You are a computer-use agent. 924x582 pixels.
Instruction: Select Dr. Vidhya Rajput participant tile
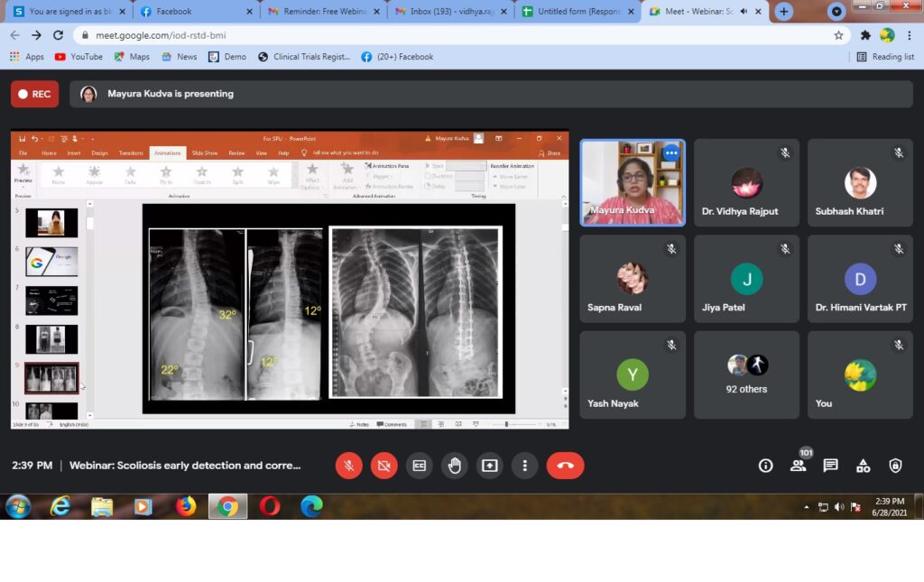click(x=746, y=182)
